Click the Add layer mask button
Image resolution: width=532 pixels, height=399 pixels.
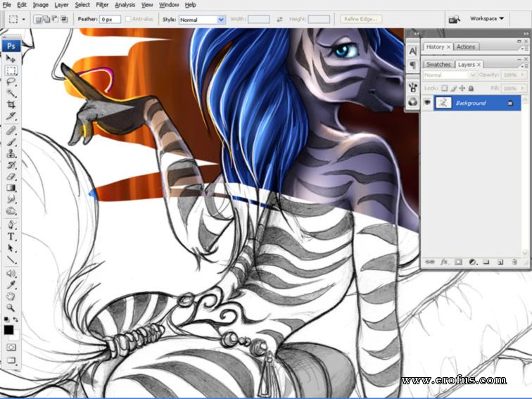[x=458, y=262]
